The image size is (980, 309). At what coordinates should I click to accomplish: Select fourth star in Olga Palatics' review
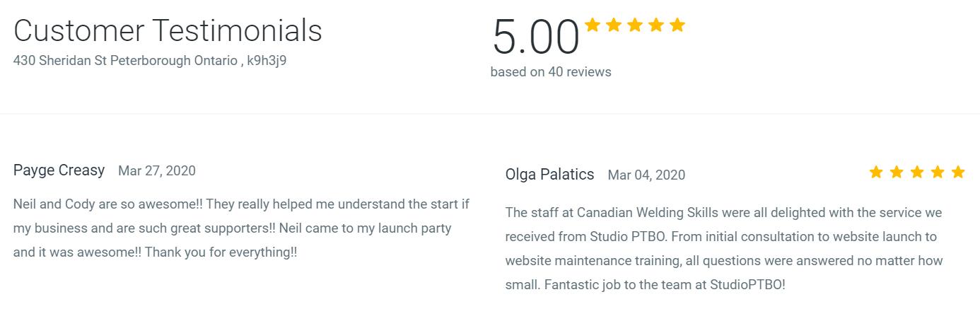[x=938, y=172]
